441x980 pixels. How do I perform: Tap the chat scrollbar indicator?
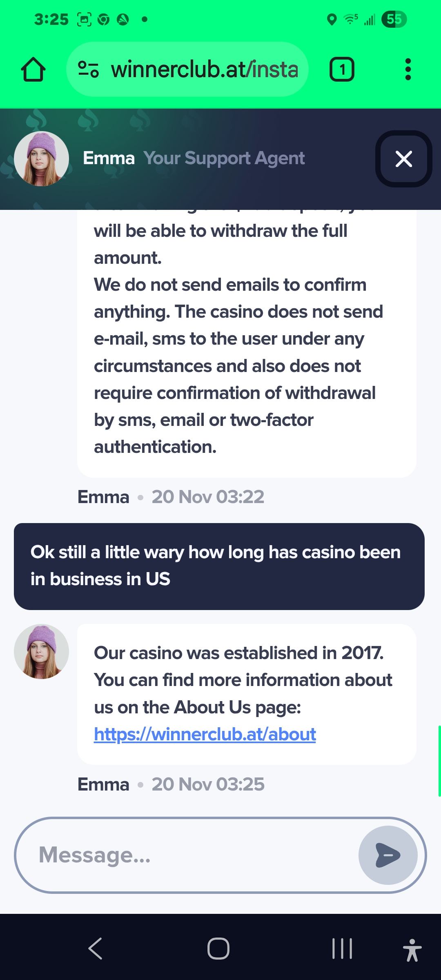click(439, 761)
